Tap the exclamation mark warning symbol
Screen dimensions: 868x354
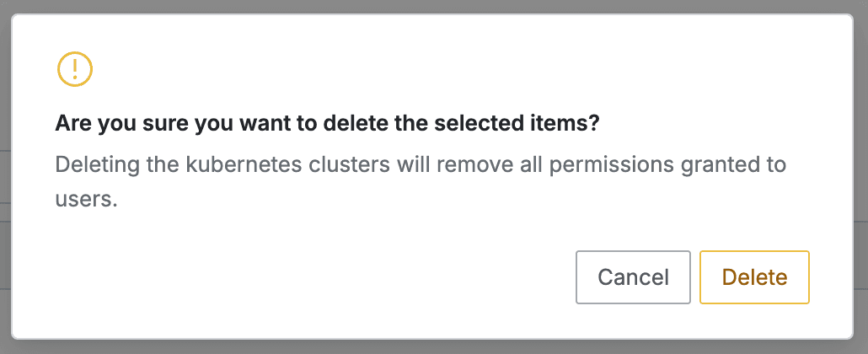74,68
